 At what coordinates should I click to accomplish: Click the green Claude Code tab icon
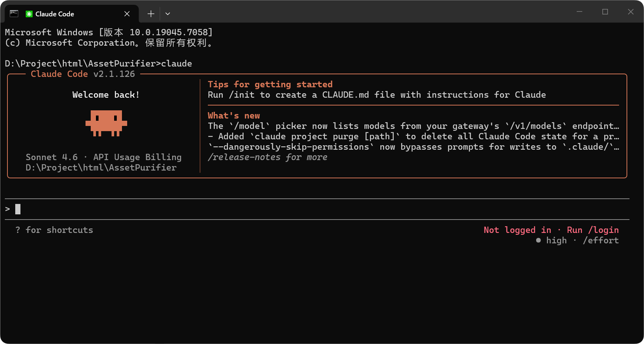point(29,14)
